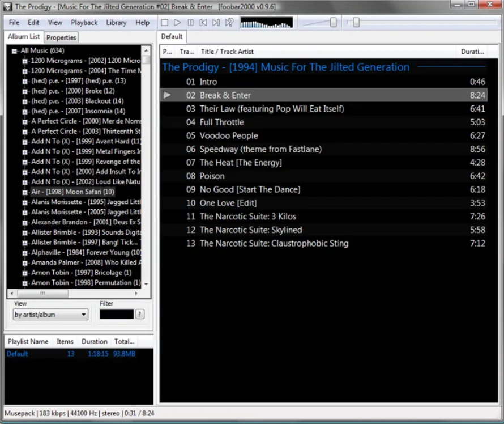This screenshot has width=504, height=424.
Task: Expand (hed) p.e. [1997] album node
Action: click(x=25, y=82)
